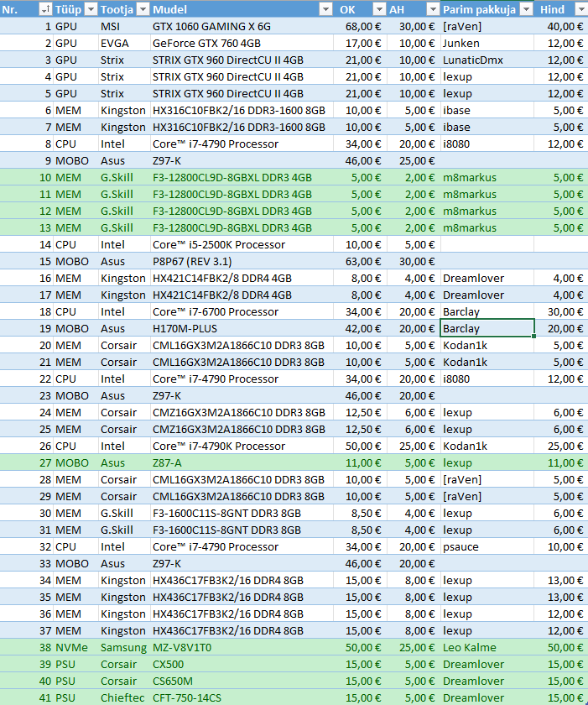The height and width of the screenshot is (705, 588).
Task: Click the bidder cell 'LunaticDmx'
Action: pyautogui.click(x=487, y=60)
